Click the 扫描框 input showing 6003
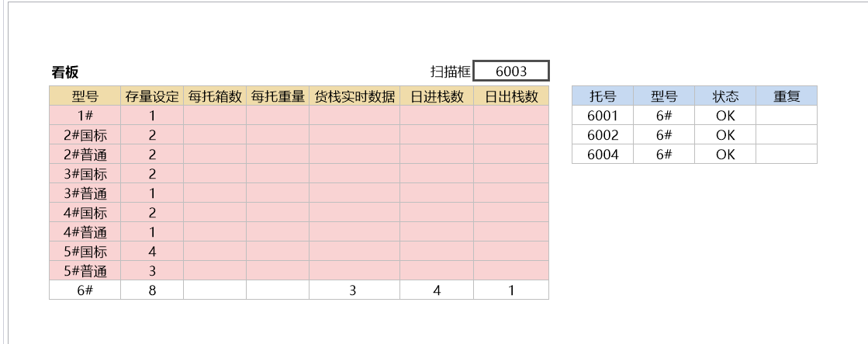868x344 pixels. tap(511, 71)
